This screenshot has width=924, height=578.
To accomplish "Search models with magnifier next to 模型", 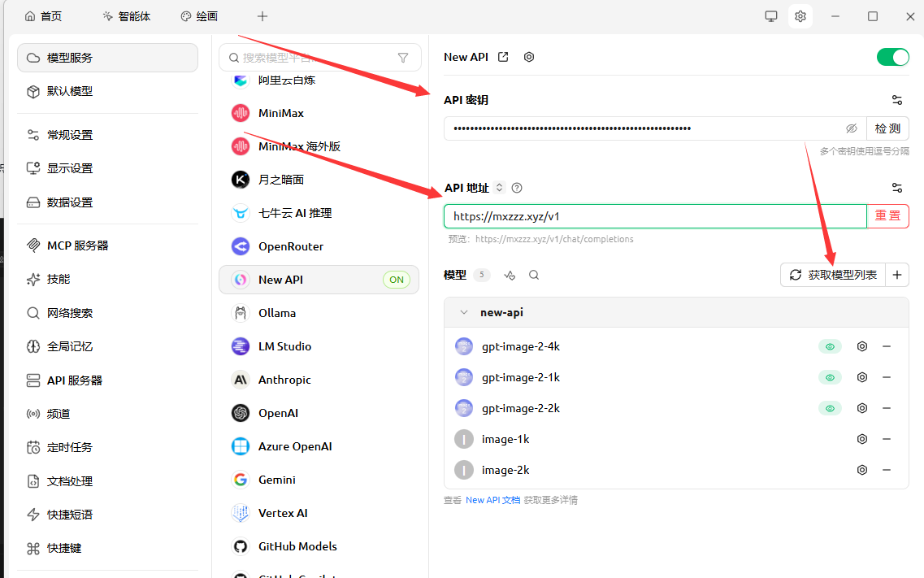I will pyautogui.click(x=534, y=275).
